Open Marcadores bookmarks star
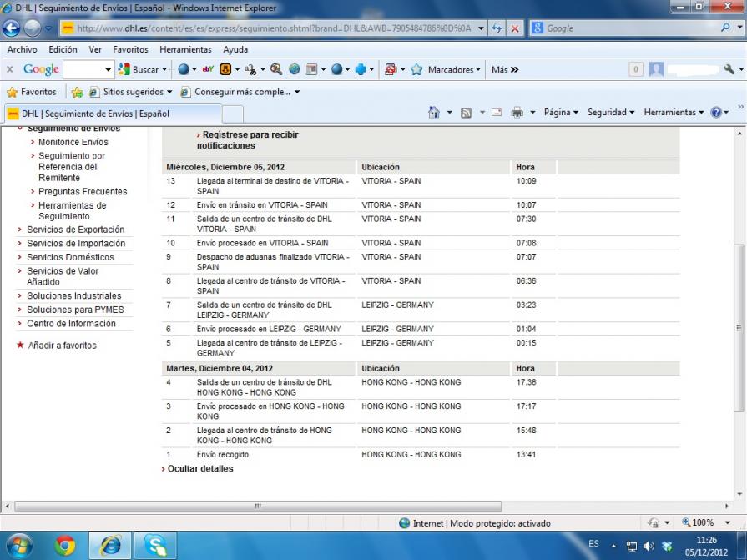Viewport: 747px width, 560px height. tap(416, 69)
